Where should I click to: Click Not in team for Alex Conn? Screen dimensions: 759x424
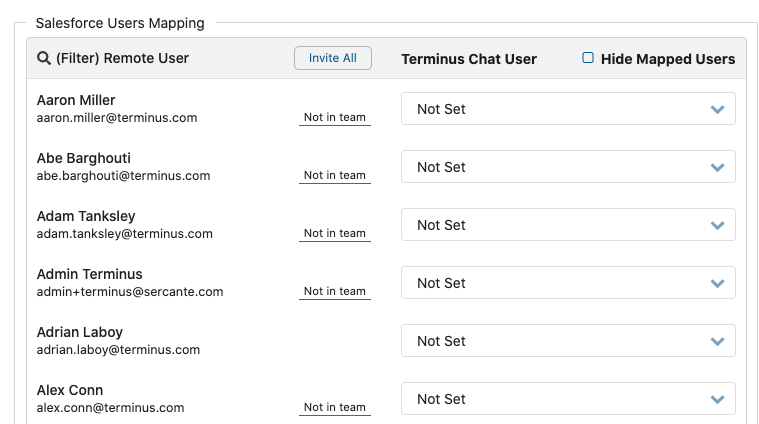(334, 408)
